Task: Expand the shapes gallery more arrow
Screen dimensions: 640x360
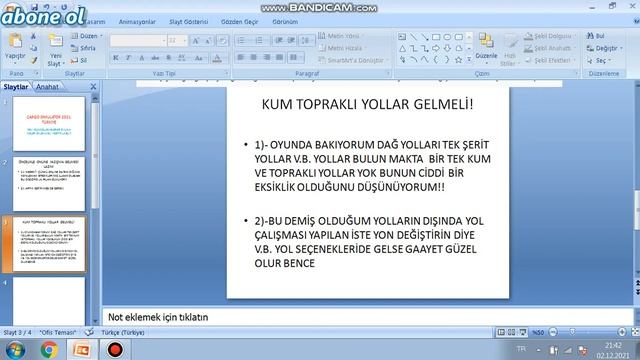Action: pyautogui.click(x=469, y=60)
